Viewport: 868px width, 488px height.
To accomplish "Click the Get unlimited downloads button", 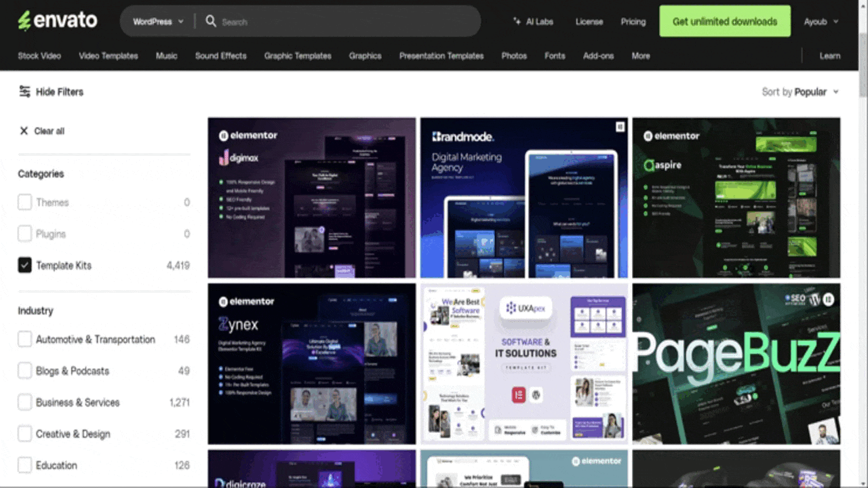I will 725,21.
